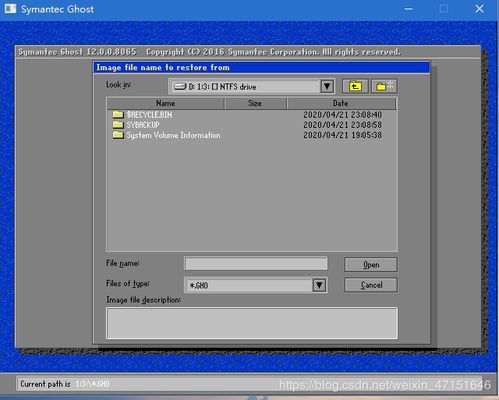Click the date 2020/04/21 23:08:40
The width and height of the screenshot is (499, 400).
tap(342, 115)
